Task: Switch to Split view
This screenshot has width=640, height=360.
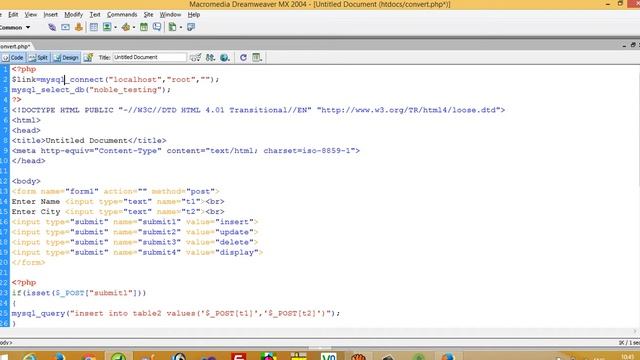Action: pos(38,58)
